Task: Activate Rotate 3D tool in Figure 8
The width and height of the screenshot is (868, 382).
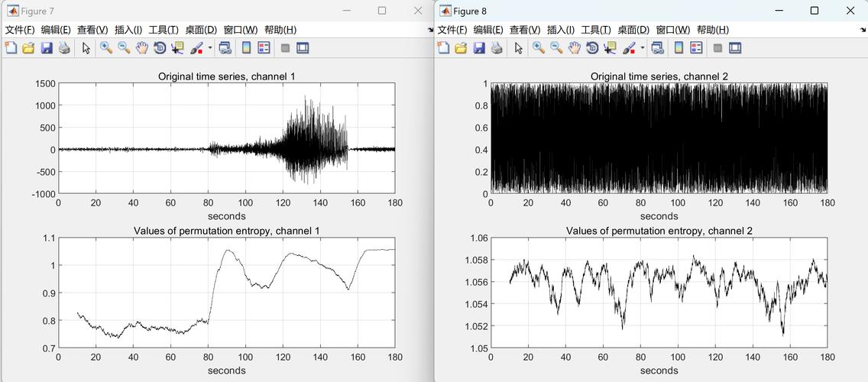Action: tap(592, 48)
